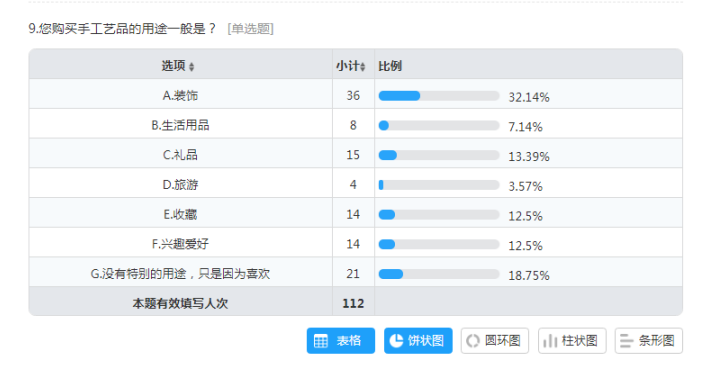The image size is (713, 369).
Task: Select the B.生活用品 row label
Action: 181,125
